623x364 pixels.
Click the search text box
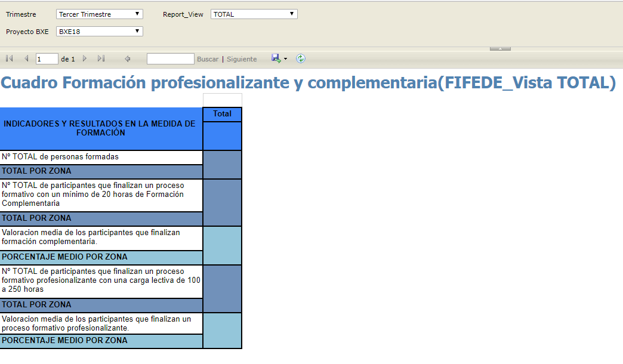pos(171,59)
